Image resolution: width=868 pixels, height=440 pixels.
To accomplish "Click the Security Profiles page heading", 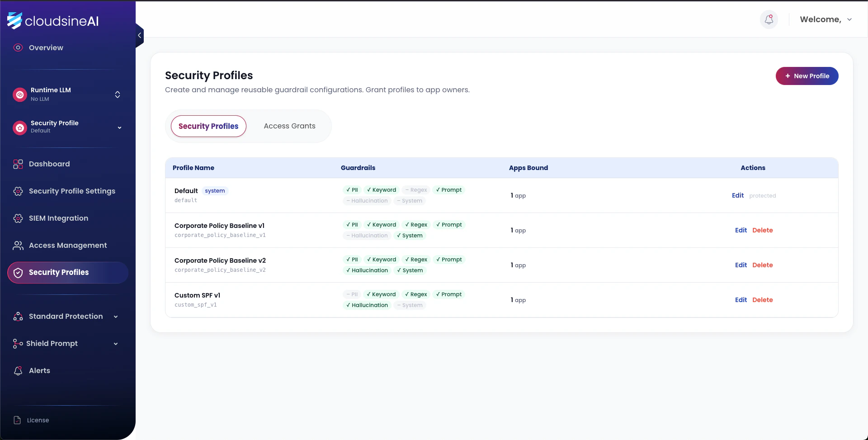I will (x=209, y=76).
